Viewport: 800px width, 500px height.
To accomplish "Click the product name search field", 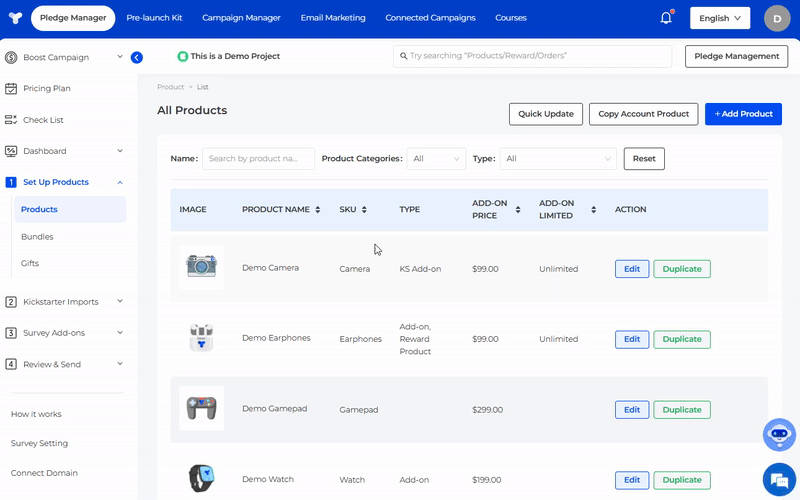I will coord(258,158).
